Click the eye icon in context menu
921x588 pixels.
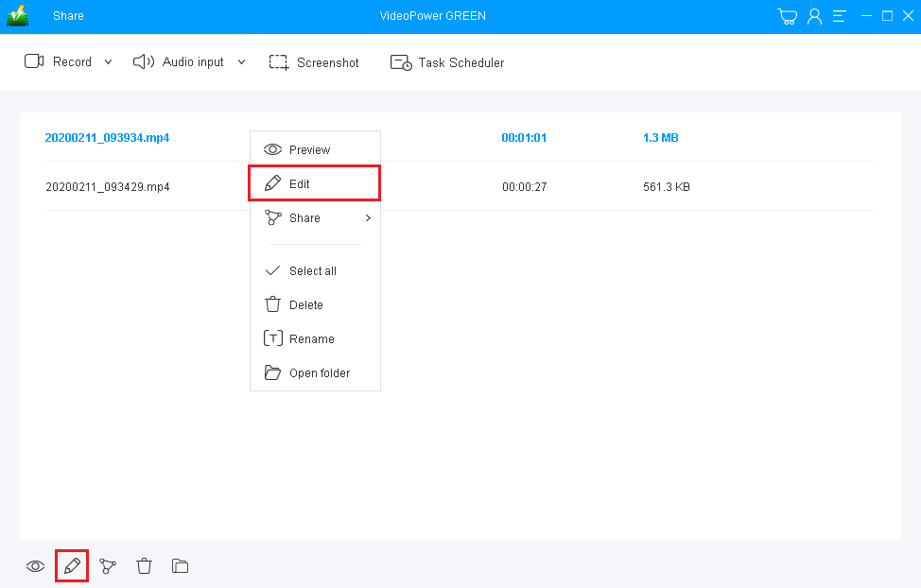(x=272, y=149)
